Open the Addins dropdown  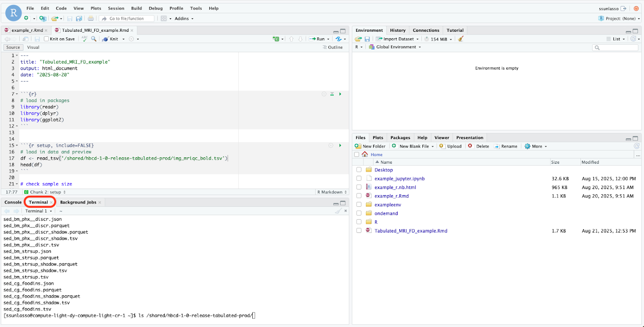click(184, 19)
